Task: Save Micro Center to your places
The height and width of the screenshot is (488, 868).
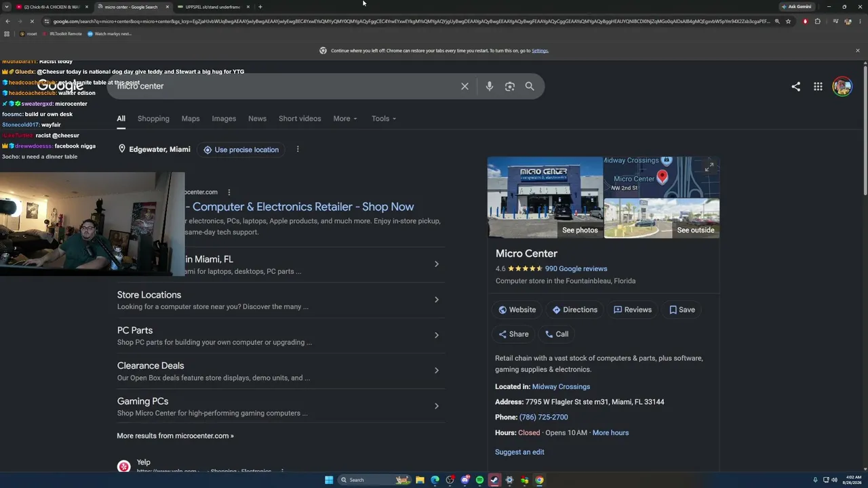Action: tap(682, 310)
